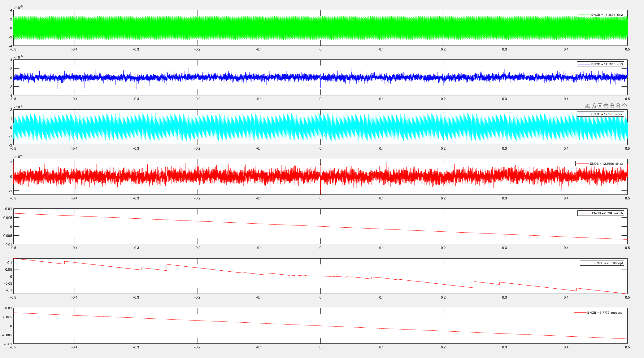
Task: Select legend entry ENOB = 12.273 sinc2
Action: tap(600, 114)
